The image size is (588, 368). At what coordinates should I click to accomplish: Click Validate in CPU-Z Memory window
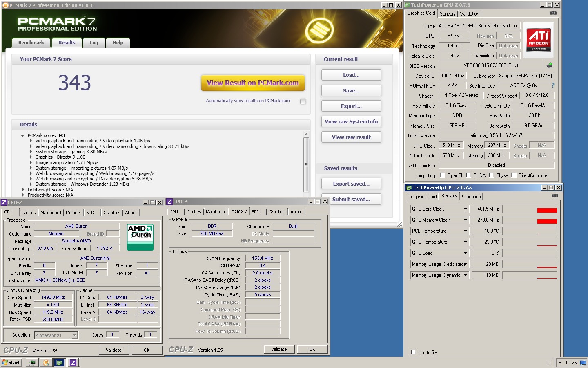click(x=279, y=349)
